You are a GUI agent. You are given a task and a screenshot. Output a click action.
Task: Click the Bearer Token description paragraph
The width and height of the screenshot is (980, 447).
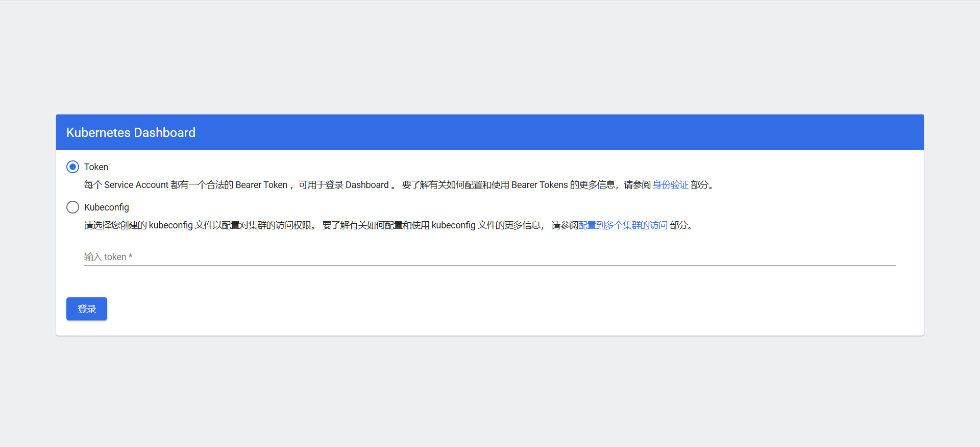[401, 185]
